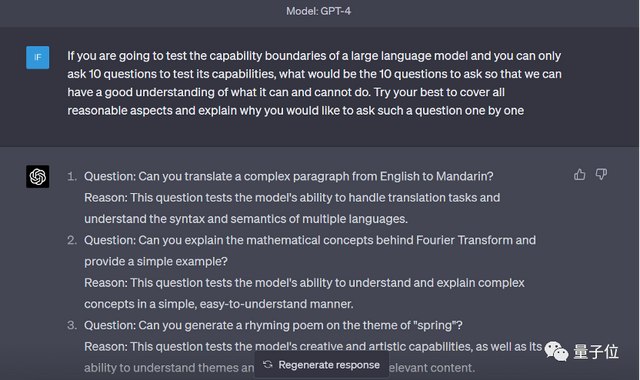Click the regenerate circular arrow icon
Image resolution: width=640 pixels, height=380 pixels.
tap(268, 364)
